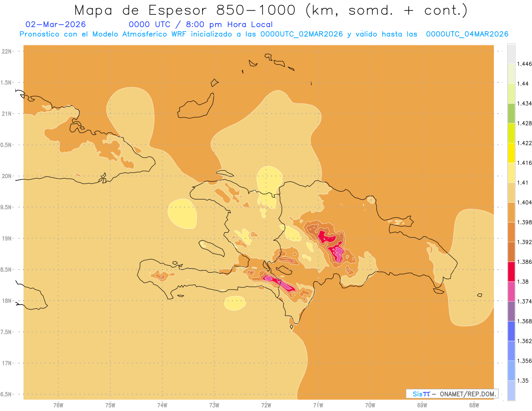532x411 pixels.
Task: Click the colorbar label '1.38'
Action: (x=523, y=282)
